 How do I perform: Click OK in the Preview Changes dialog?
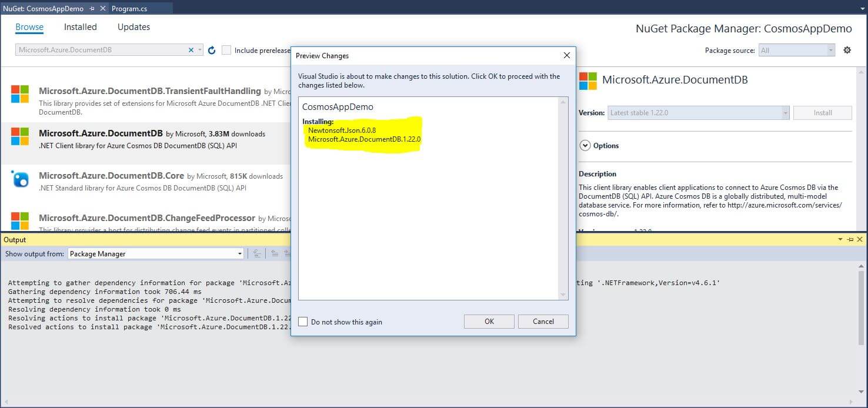pyautogui.click(x=489, y=322)
